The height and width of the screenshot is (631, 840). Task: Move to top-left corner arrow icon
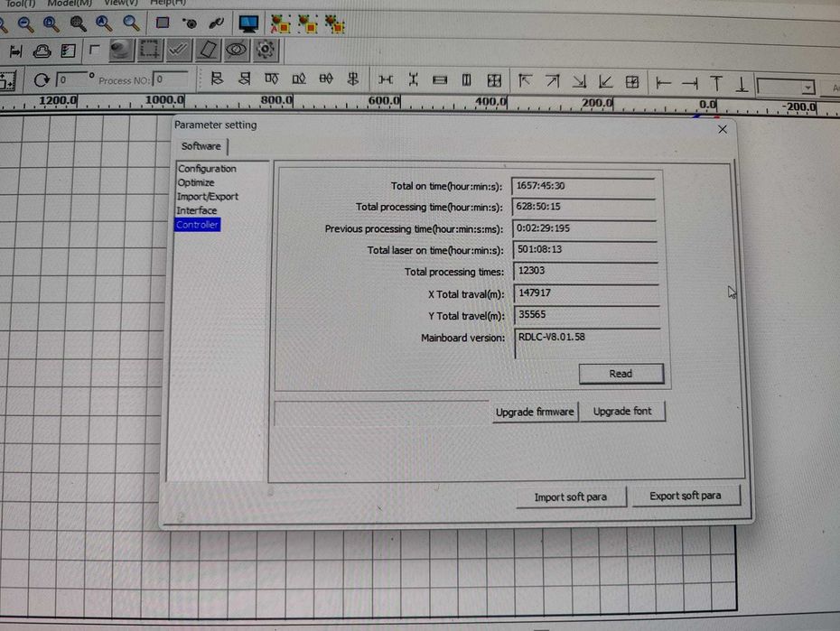click(x=525, y=81)
